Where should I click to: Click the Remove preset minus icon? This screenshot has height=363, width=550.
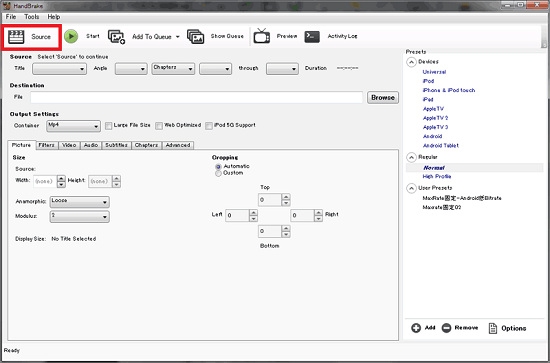coord(446,328)
